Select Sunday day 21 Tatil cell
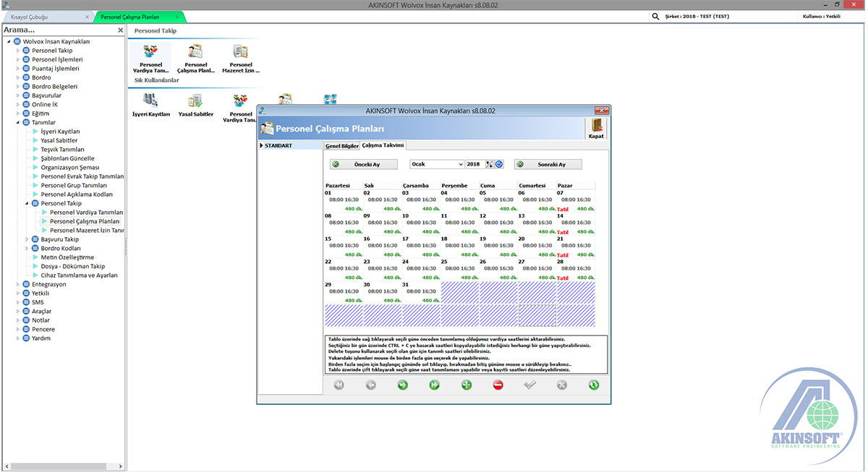Screen dimensions: 868x472 [576, 246]
